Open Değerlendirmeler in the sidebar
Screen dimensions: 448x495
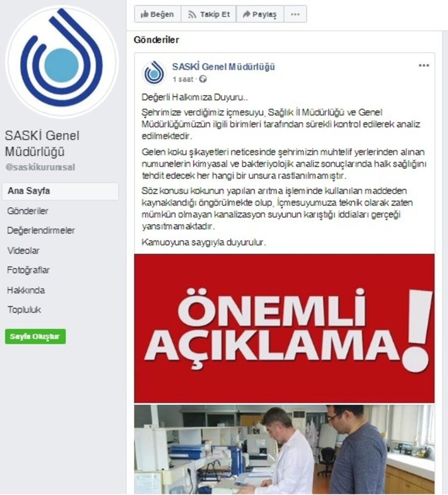pyautogui.click(x=41, y=230)
